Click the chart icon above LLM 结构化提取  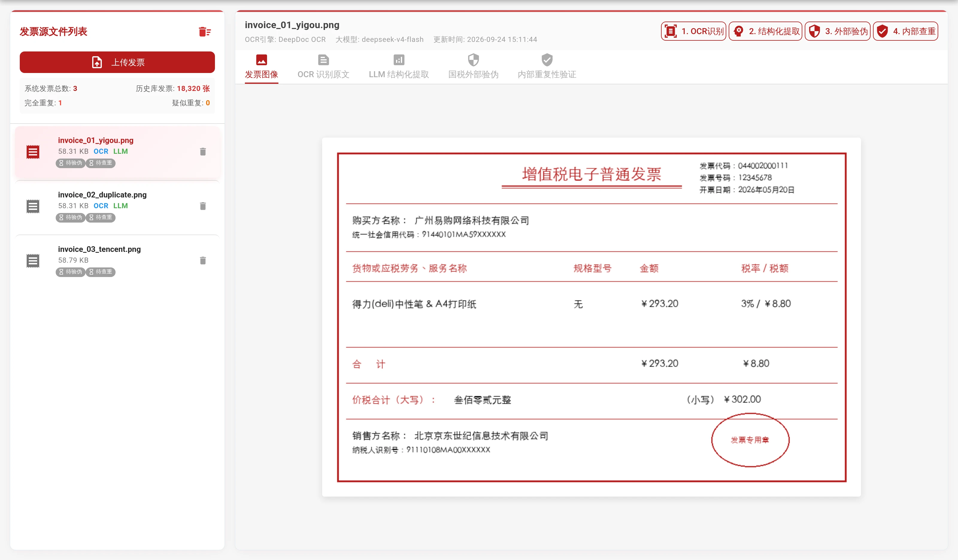pyautogui.click(x=399, y=60)
